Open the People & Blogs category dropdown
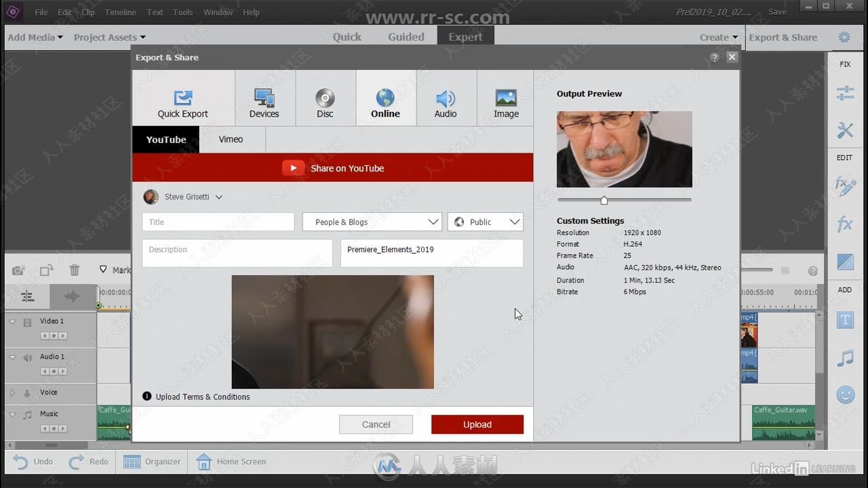 372,222
